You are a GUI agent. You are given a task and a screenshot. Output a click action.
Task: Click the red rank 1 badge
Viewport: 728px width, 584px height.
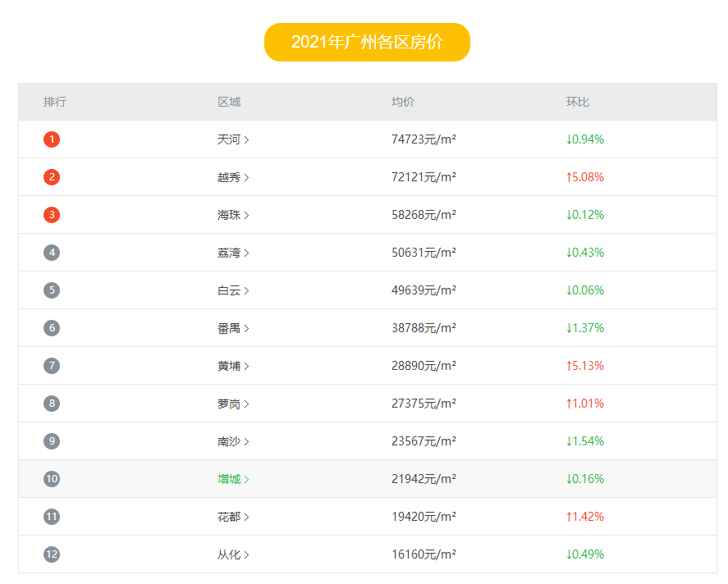(x=52, y=139)
